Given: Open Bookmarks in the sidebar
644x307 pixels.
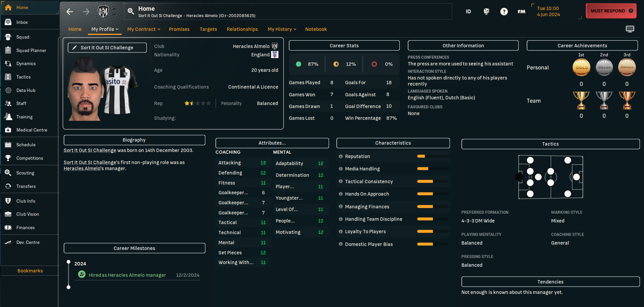Looking at the screenshot, I should 30,271.
